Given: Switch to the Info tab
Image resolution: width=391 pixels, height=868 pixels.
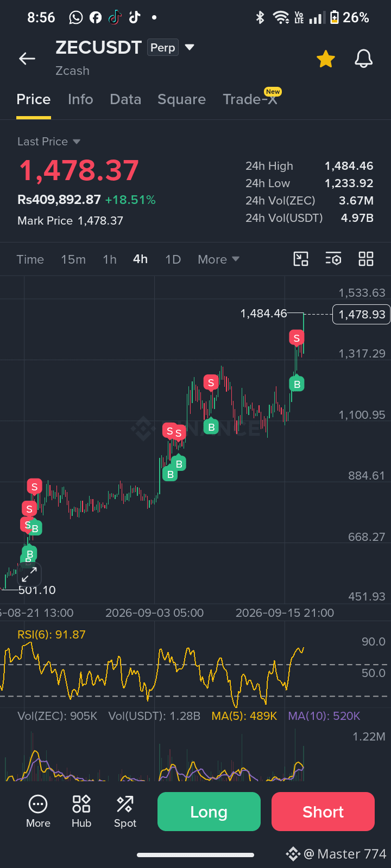Looking at the screenshot, I should (80, 99).
